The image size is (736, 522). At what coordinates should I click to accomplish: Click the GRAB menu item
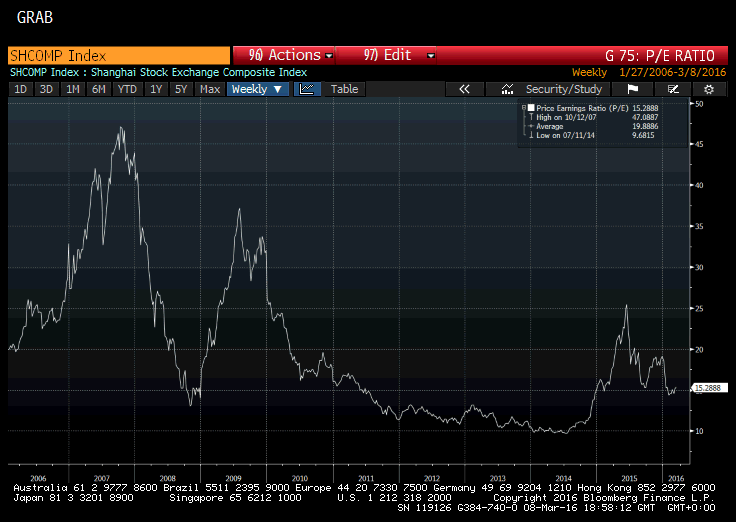pos(35,18)
